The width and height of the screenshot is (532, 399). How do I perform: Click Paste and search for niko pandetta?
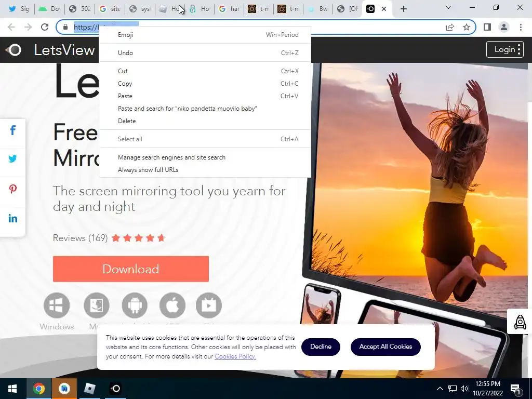coord(205,109)
